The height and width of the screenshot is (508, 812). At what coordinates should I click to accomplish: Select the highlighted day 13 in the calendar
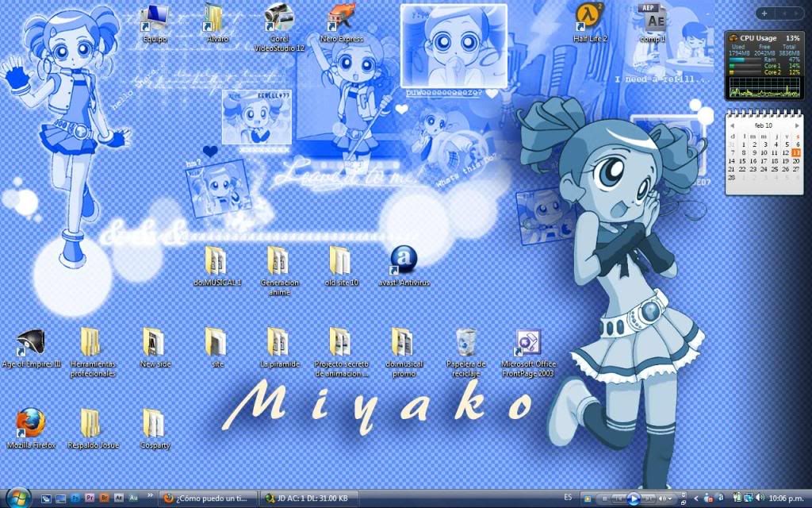point(796,153)
